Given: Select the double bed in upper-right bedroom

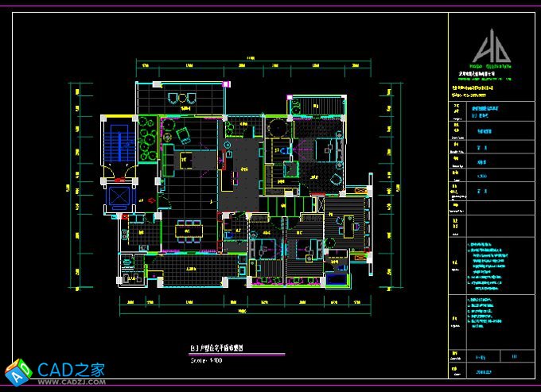Looking at the screenshot, I should click(325, 149).
